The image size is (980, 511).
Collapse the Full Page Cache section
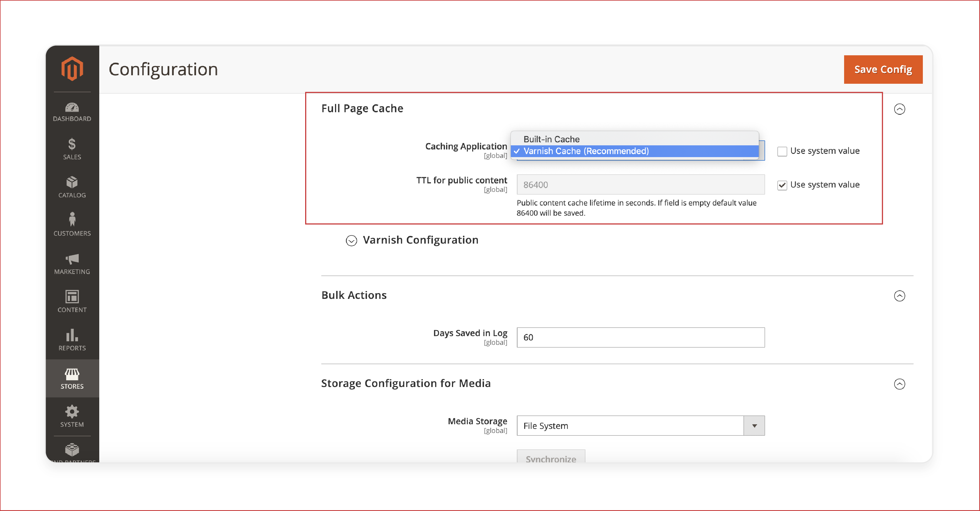tap(899, 109)
